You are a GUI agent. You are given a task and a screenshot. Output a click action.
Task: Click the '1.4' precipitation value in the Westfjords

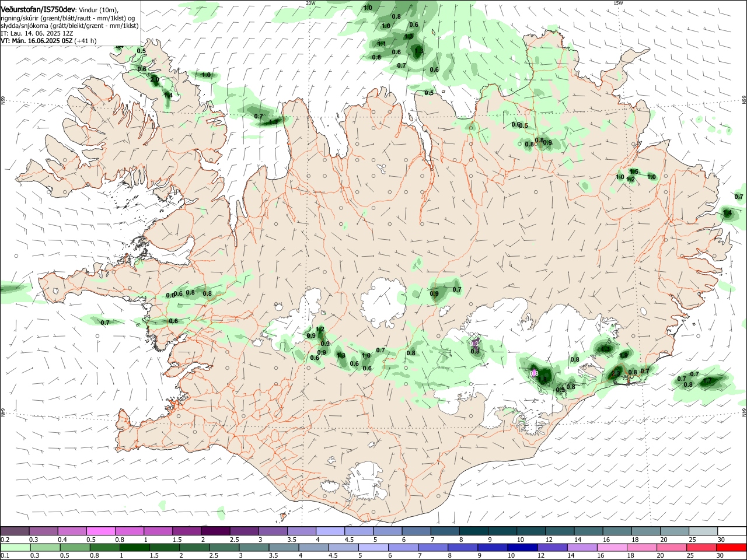click(168, 95)
